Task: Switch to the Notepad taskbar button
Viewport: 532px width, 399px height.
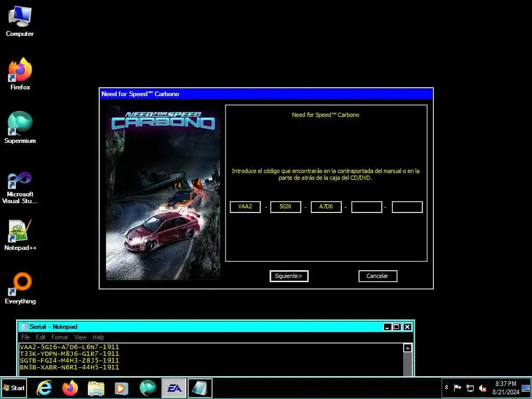Action: coord(200,388)
